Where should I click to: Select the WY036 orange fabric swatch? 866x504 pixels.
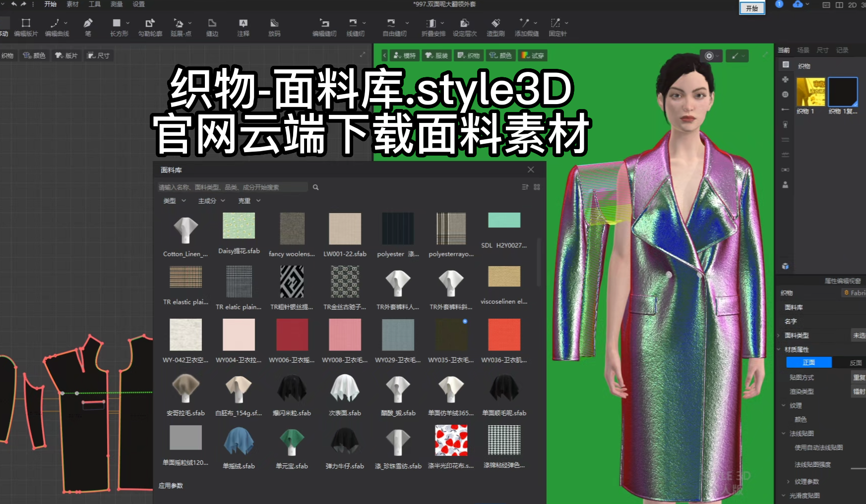click(x=504, y=335)
